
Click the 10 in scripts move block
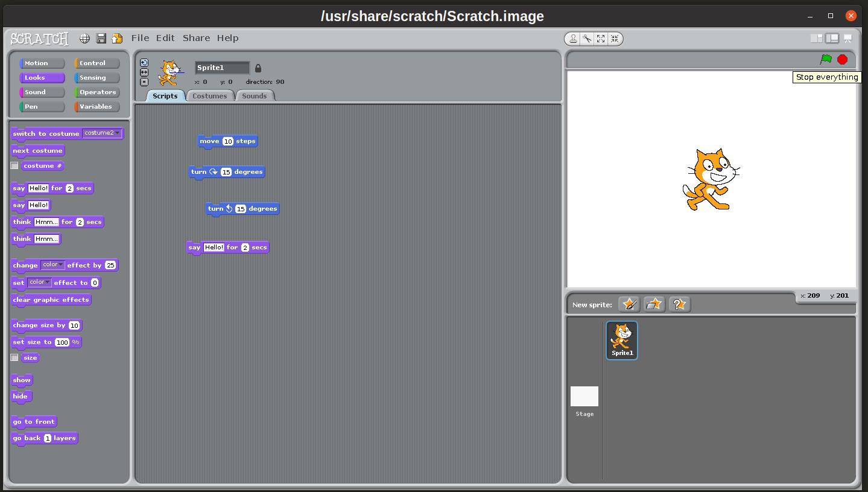click(x=228, y=141)
